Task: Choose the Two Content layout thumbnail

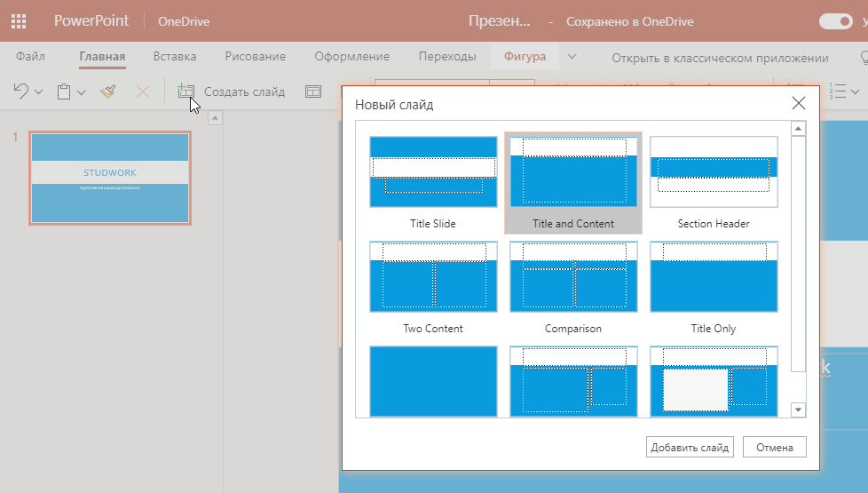Action: 433,277
